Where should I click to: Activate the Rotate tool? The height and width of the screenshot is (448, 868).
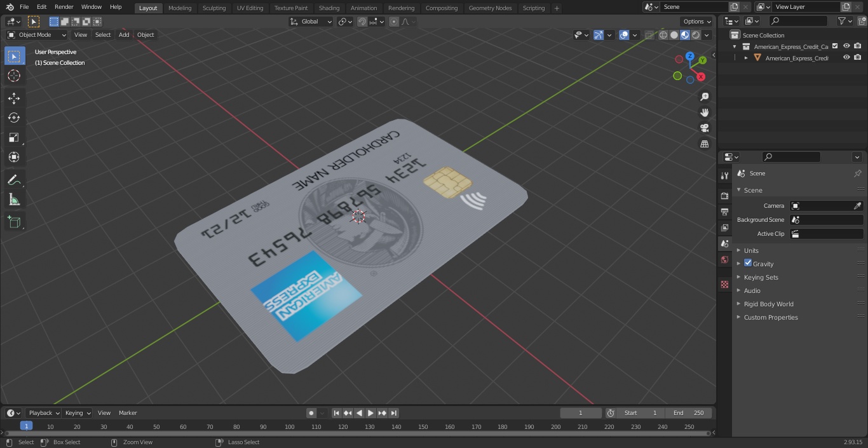pos(14,118)
